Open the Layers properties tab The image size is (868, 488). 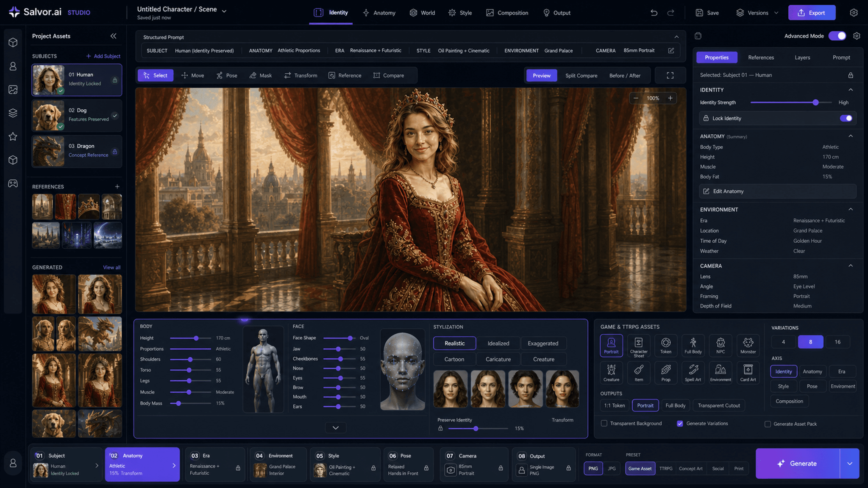(x=802, y=58)
